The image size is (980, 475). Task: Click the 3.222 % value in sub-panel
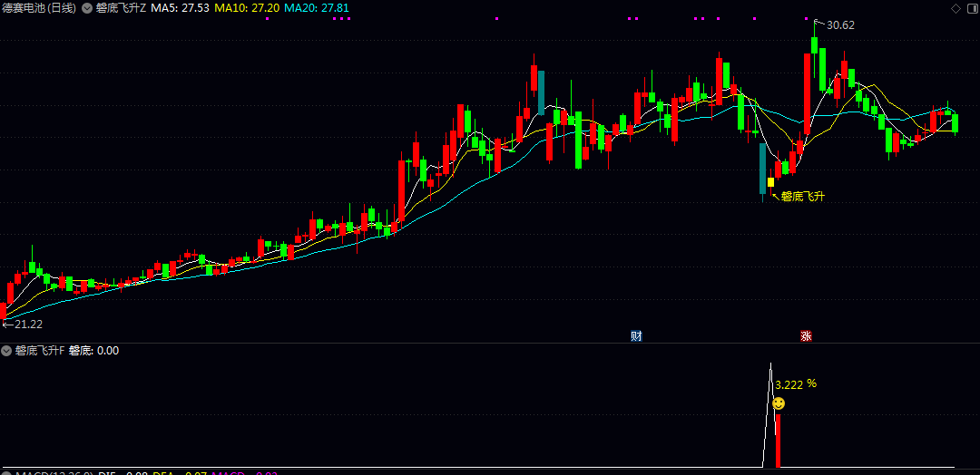(796, 384)
